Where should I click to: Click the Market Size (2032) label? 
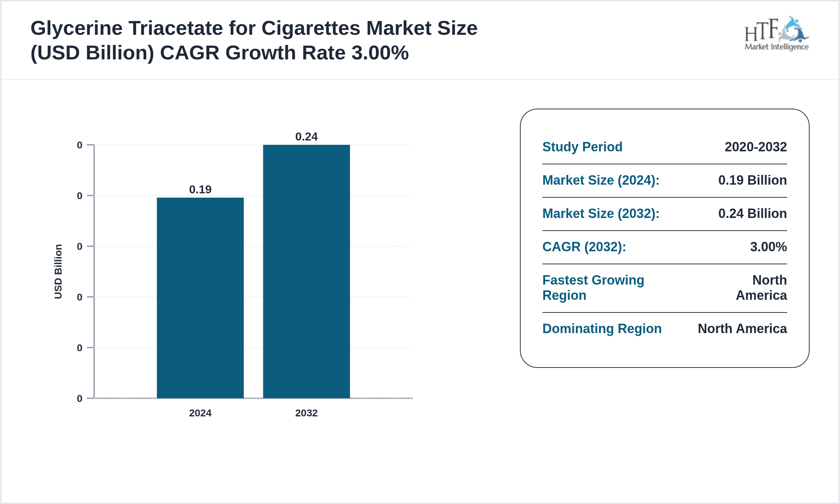coord(601,213)
